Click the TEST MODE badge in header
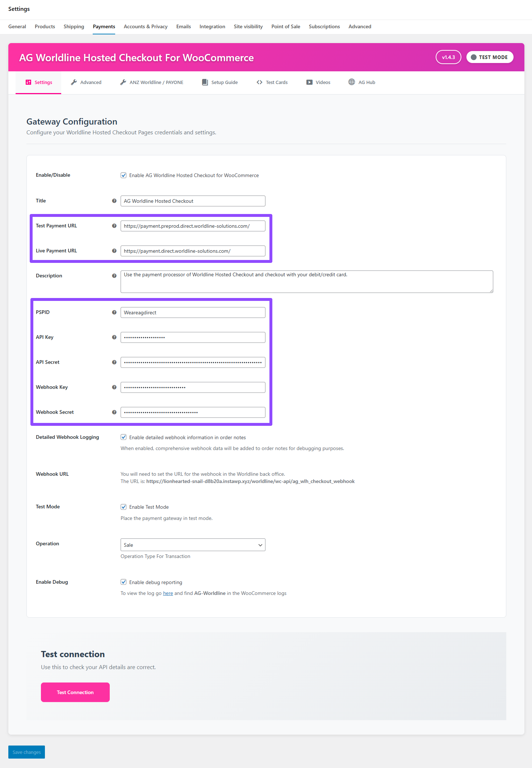The image size is (532, 768). (x=490, y=57)
